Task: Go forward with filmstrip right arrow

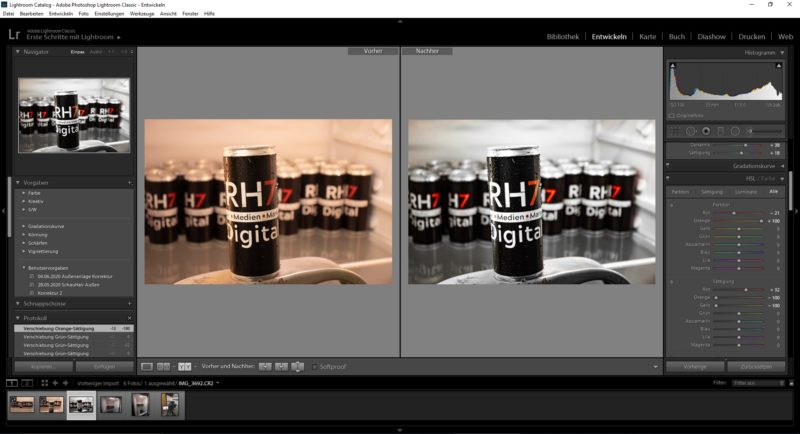Action: pyautogui.click(x=65, y=383)
